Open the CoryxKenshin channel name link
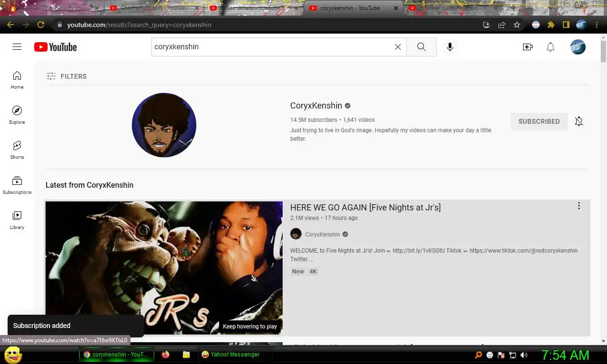Screen dimensions: 607x364 [316, 106]
